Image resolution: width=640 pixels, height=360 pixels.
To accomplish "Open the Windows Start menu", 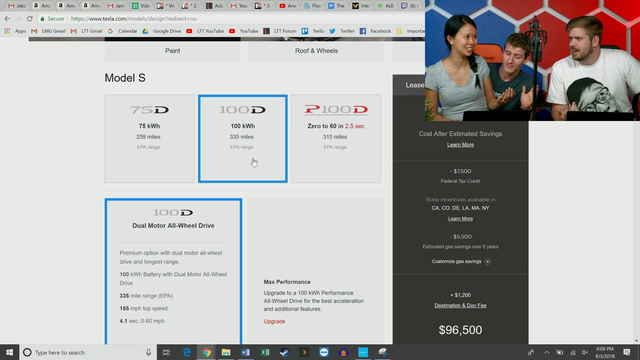I will pos(9,352).
